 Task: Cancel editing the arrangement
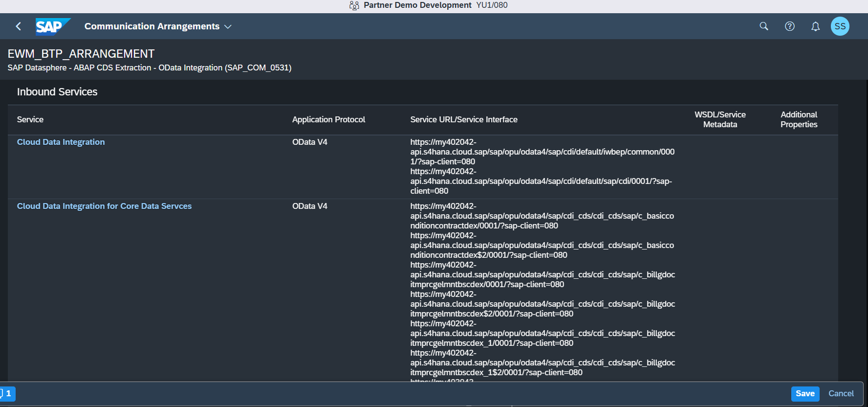click(x=841, y=394)
